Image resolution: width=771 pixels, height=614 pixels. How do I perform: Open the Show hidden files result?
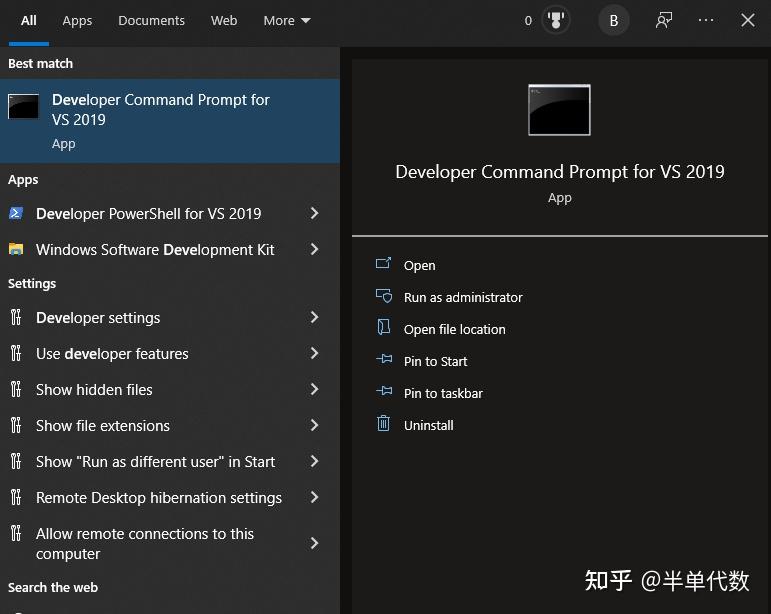click(170, 389)
